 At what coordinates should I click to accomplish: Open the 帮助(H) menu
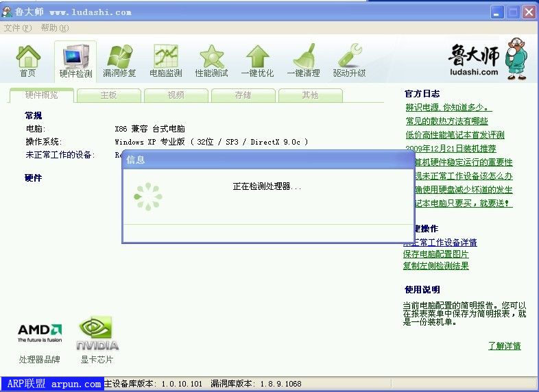click(x=55, y=28)
